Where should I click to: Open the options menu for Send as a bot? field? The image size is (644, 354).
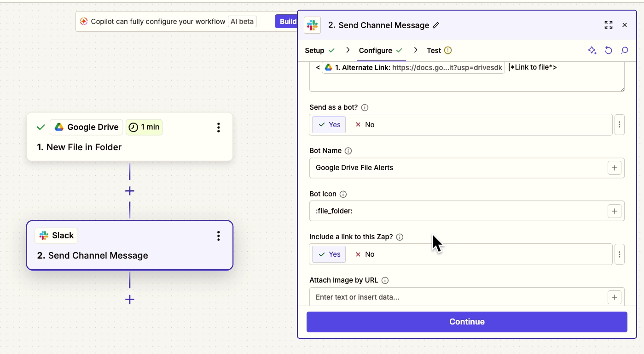(620, 125)
